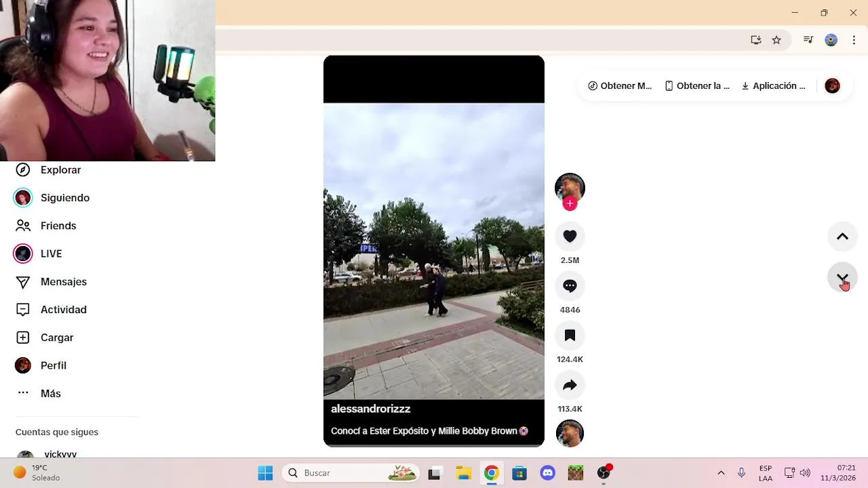
Task: Click the Cargar plus square icon
Action: point(23,338)
